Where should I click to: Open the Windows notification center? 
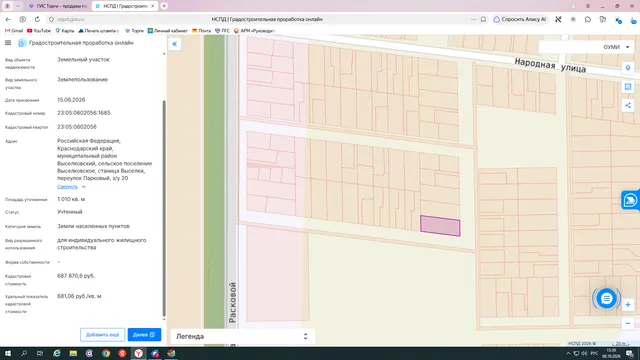[630, 353]
